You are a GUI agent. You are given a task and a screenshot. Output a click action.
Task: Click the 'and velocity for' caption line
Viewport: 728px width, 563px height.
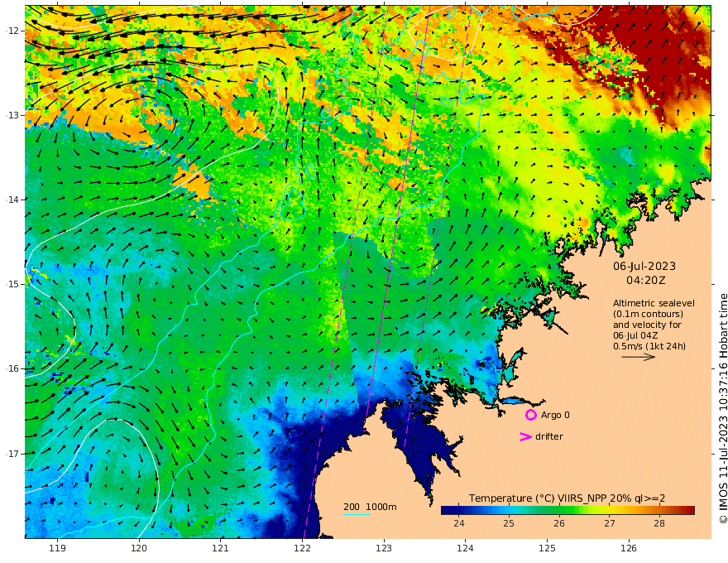coord(647,325)
